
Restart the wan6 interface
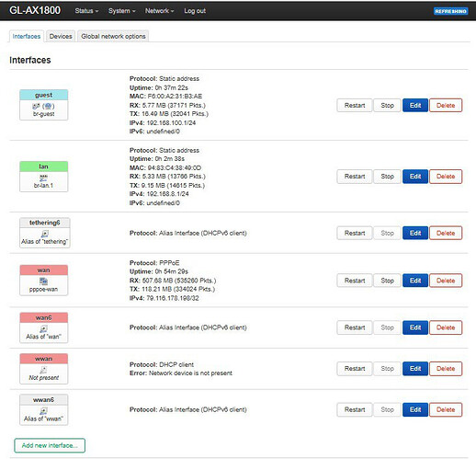click(x=355, y=327)
